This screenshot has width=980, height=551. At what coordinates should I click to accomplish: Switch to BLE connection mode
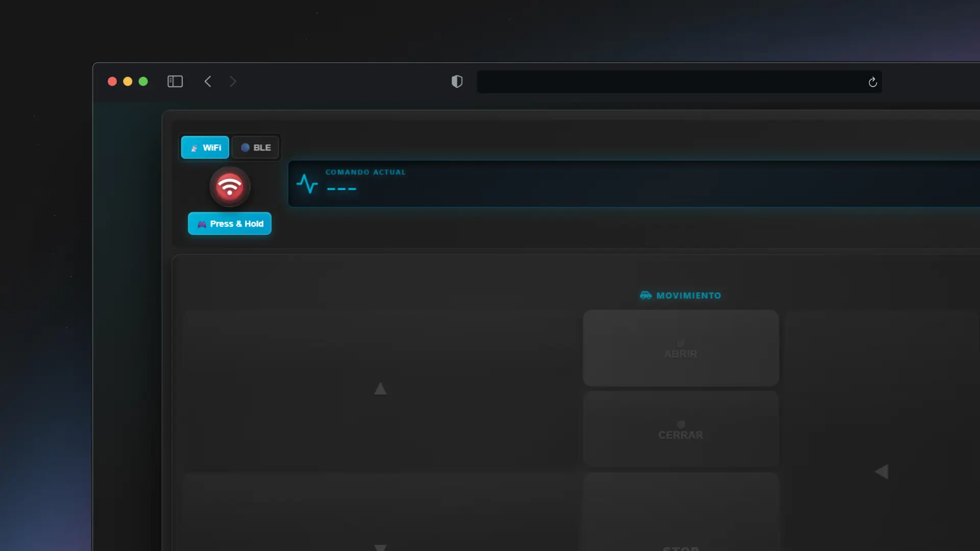256,147
